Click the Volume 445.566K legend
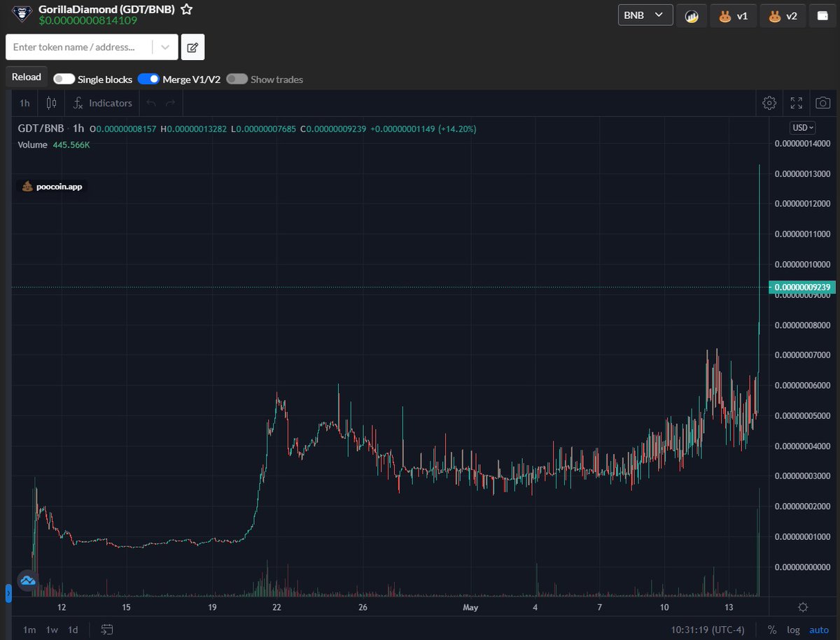 tap(54, 145)
